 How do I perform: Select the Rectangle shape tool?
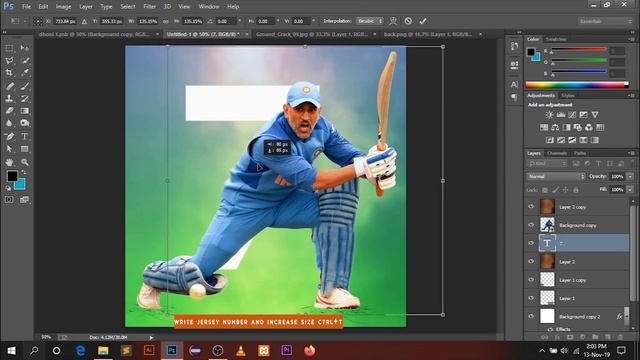[x=24, y=149]
